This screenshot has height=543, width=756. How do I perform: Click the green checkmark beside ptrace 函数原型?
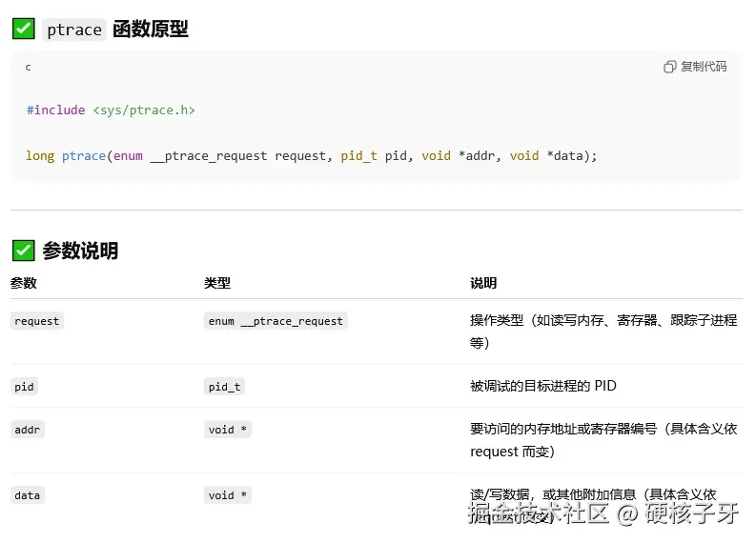pyautogui.click(x=23, y=29)
